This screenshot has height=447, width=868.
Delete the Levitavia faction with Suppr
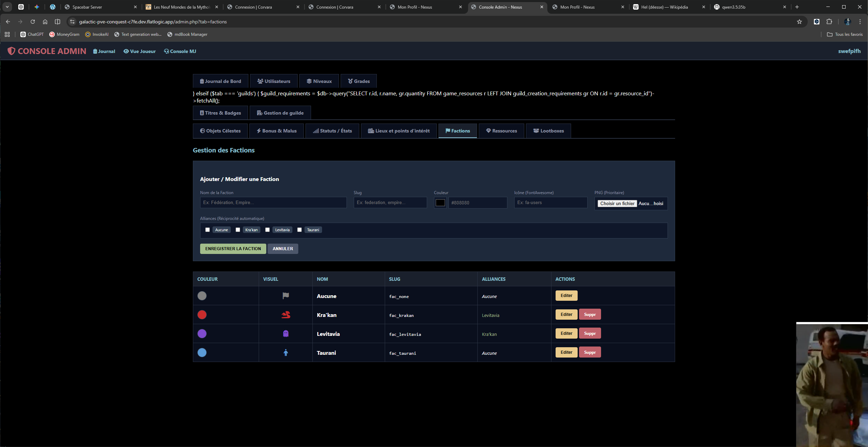[x=590, y=333]
